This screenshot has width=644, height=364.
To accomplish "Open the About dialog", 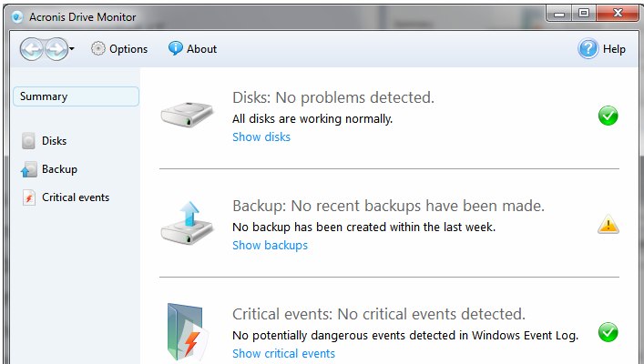I will (x=191, y=49).
